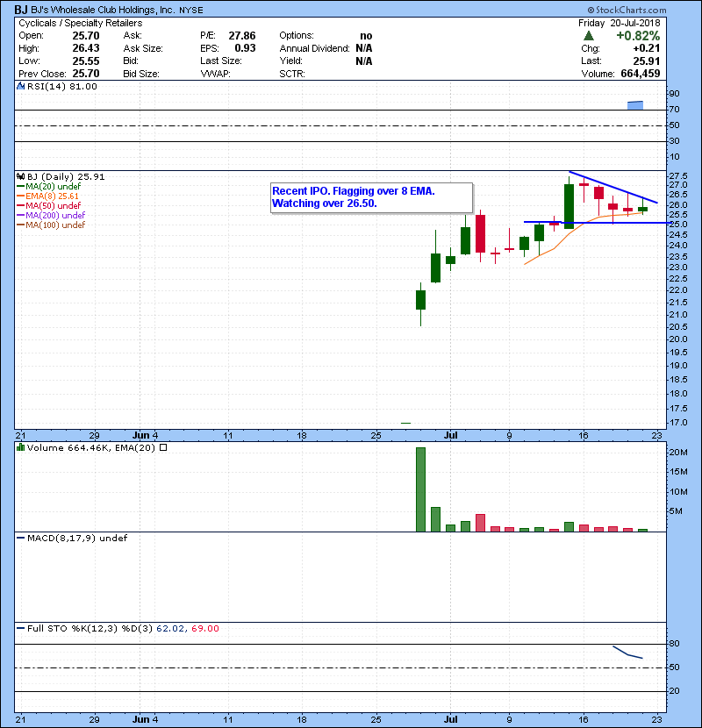This screenshot has height=728, width=702.
Task: Click the Low value 25.55
Action: pyautogui.click(x=86, y=61)
